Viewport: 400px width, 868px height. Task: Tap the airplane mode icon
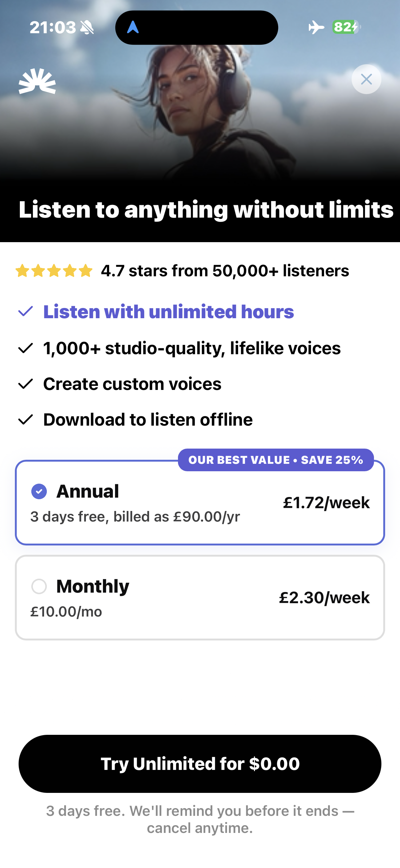[316, 27]
